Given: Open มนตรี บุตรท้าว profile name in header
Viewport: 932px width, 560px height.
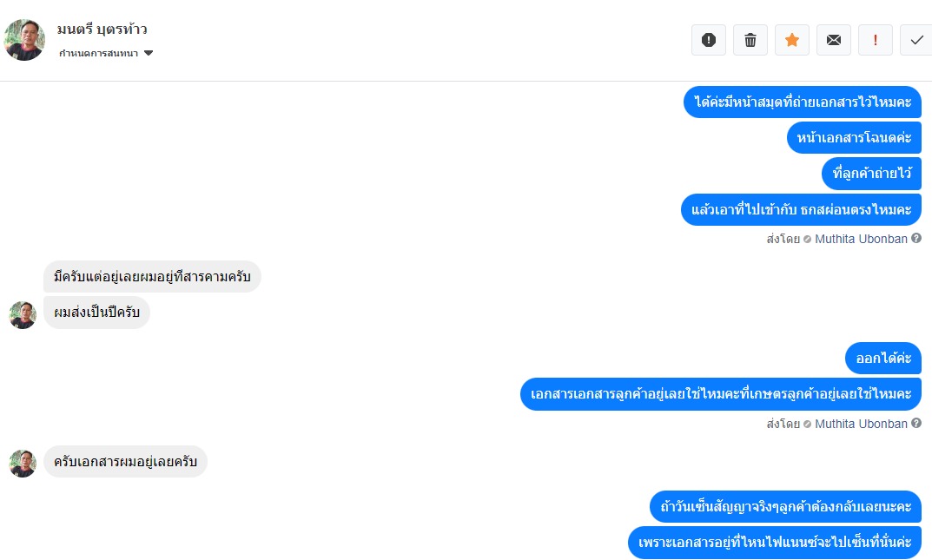Looking at the screenshot, I should pyautogui.click(x=102, y=30).
